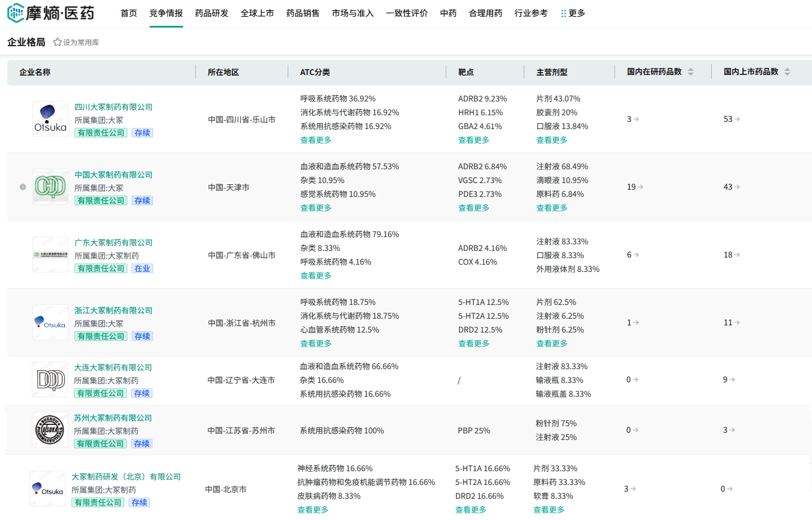This screenshot has width=812, height=521.
Task: Open 大冢制药研发（北京）有限公司 link
Action: coord(126,477)
